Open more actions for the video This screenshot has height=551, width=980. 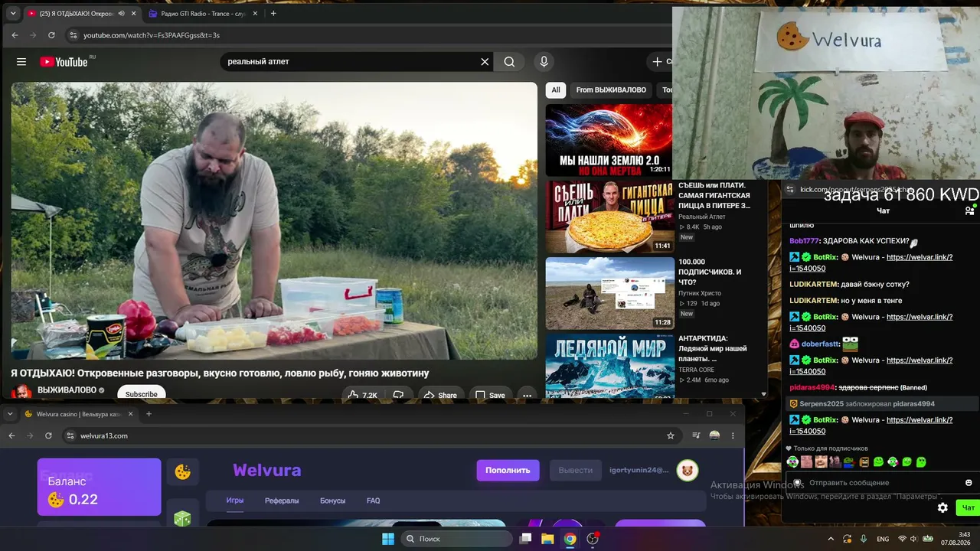click(527, 395)
